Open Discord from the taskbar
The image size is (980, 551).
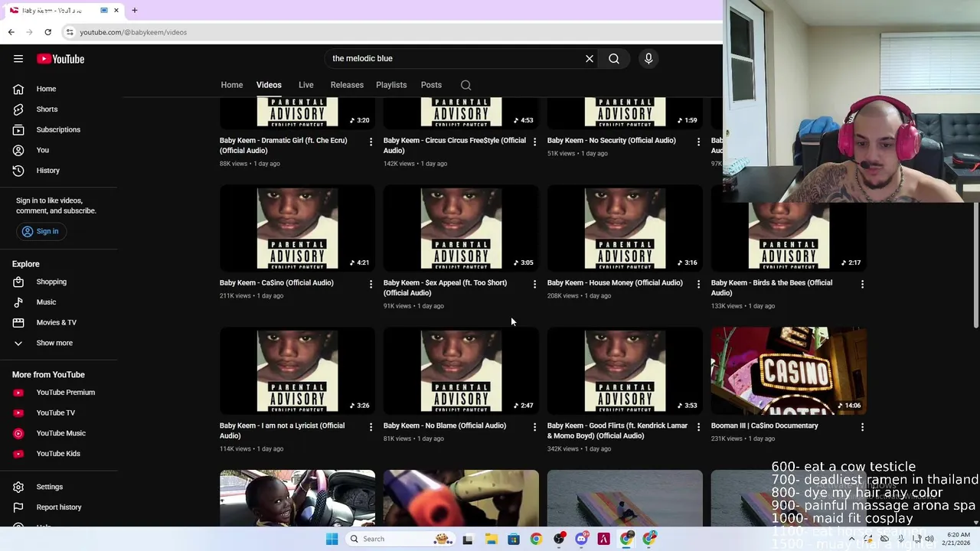click(x=581, y=539)
